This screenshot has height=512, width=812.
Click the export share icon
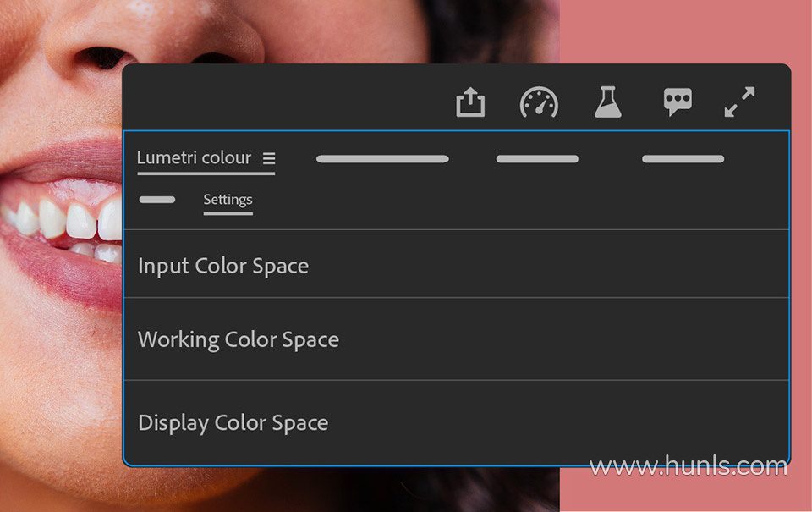[x=470, y=102]
